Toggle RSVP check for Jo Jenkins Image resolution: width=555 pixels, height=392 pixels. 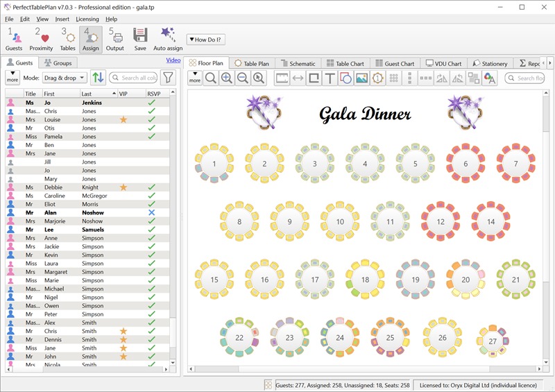(151, 103)
